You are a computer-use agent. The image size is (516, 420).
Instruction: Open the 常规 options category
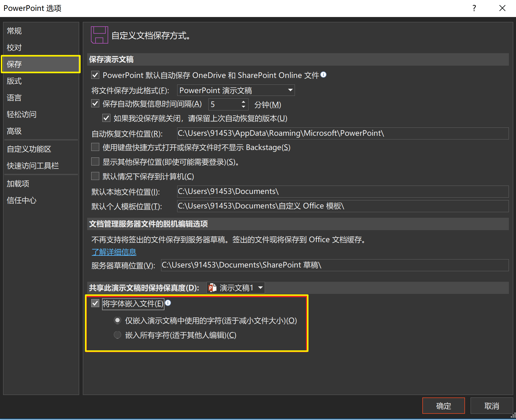(x=41, y=31)
